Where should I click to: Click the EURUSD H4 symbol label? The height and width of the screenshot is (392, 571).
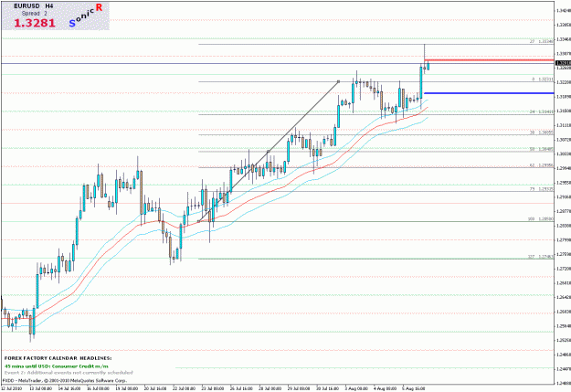tap(34, 6)
